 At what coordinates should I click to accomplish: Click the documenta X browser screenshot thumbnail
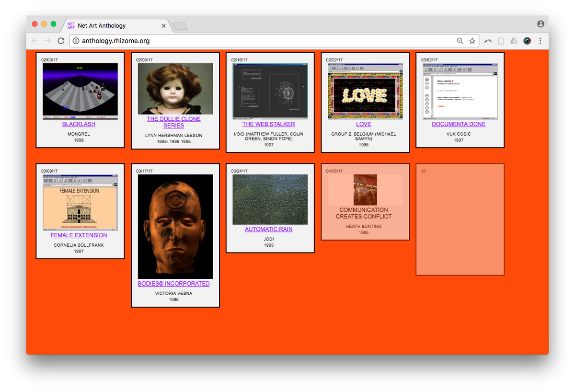click(460, 92)
